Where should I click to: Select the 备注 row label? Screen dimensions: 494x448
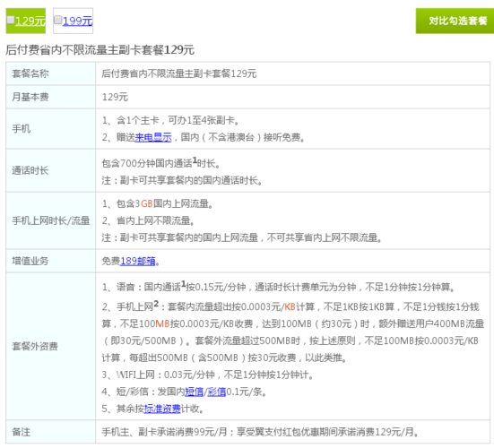pyautogui.click(x=22, y=432)
